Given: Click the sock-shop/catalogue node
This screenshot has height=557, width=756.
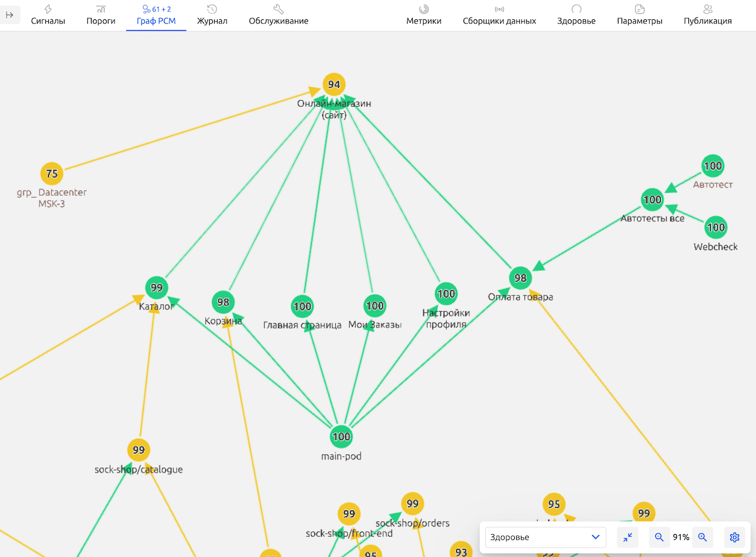Looking at the screenshot, I should click(139, 450).
